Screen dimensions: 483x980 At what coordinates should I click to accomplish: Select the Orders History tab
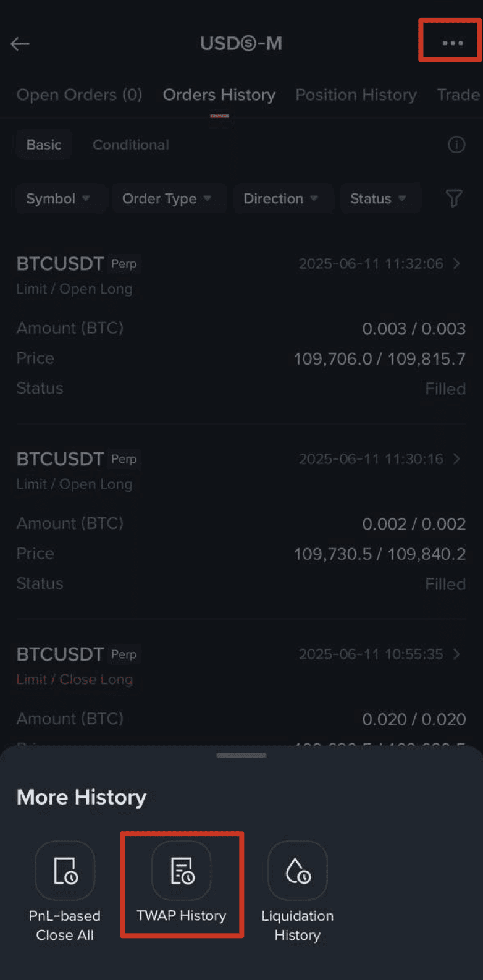[219, 95]
